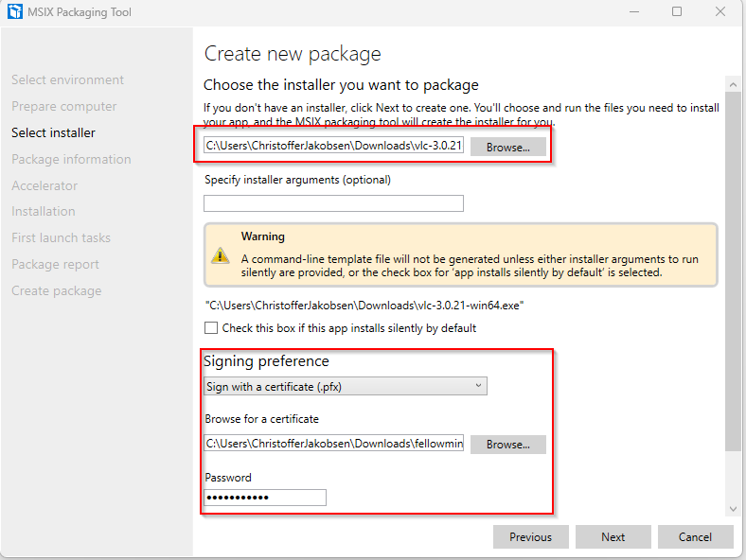Screen dimensions: 746x560
Task: Click the certificate Password field
Action: tap(265, 498)
